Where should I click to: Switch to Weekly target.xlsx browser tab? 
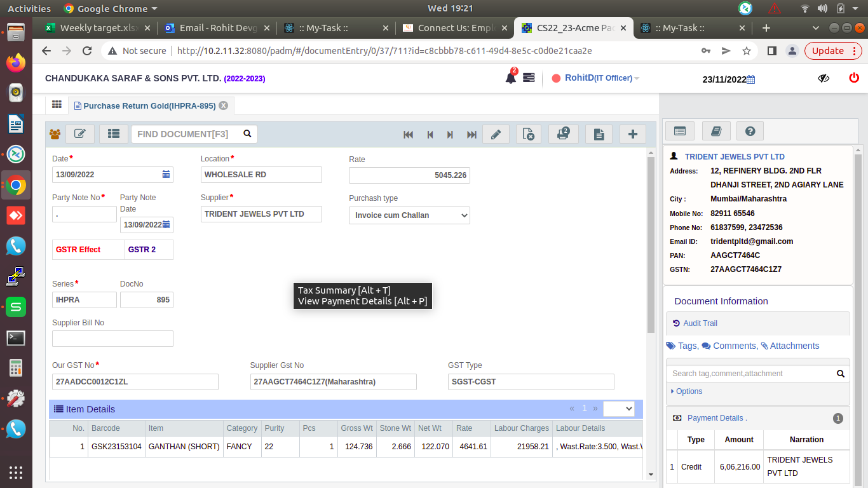tap(98, 28)
